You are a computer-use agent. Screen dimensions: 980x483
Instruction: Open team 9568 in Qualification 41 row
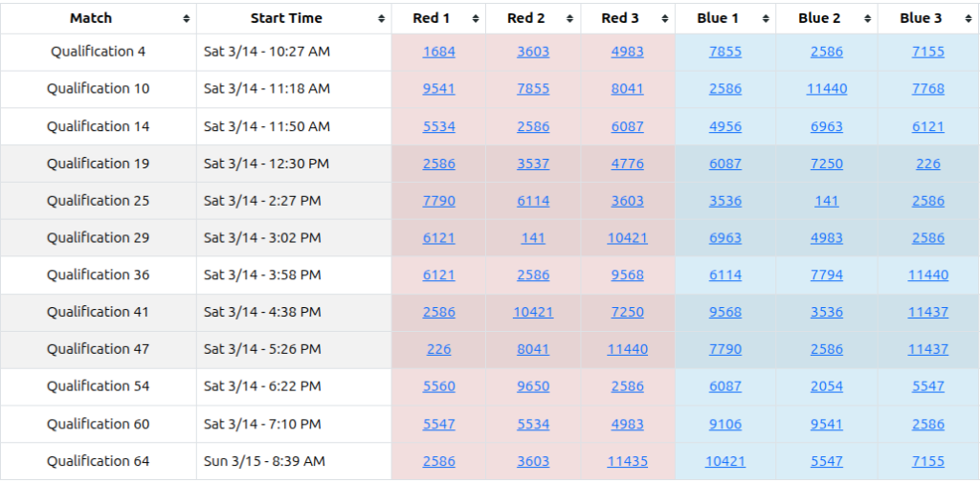click(x=724, y=312)
